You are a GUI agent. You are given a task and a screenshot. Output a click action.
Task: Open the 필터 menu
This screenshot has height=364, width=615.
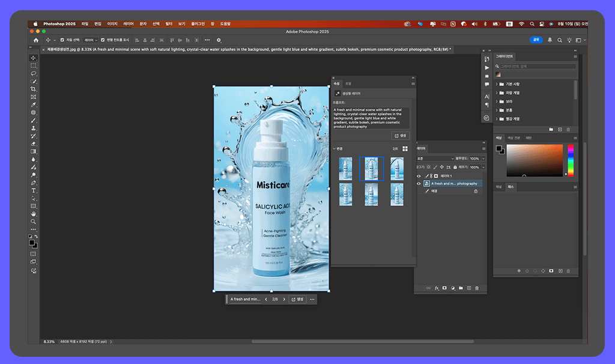[x=169, y=24]
